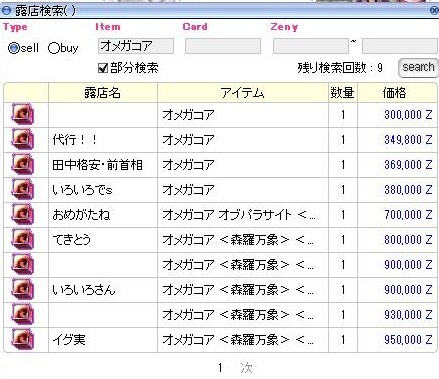Collapse the 露店検索 window using title icon
This screenshot has width=439, height=379.
(6, 11)
